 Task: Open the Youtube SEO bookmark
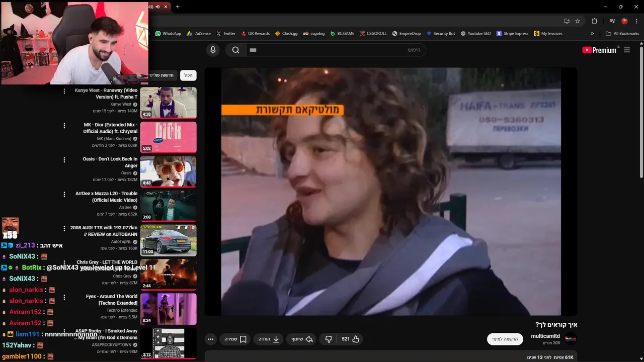pos(475,34)
